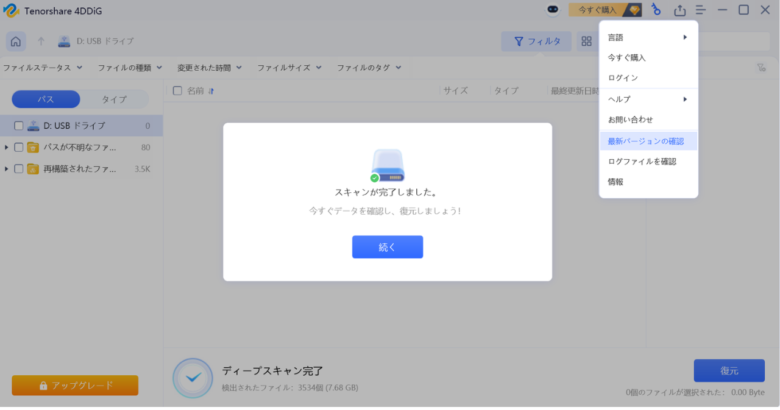Click the share export icon

click(680, 10)
